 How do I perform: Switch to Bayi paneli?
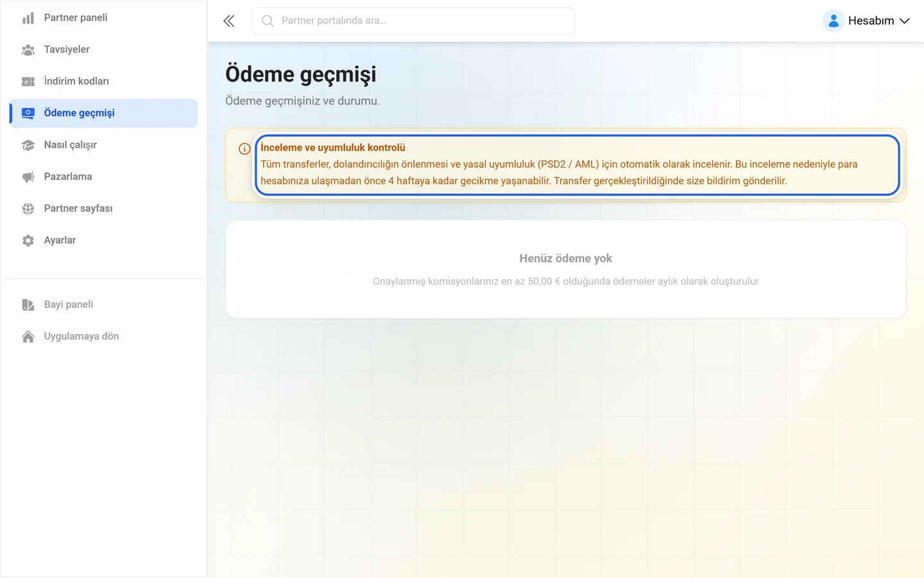[103, 304]
